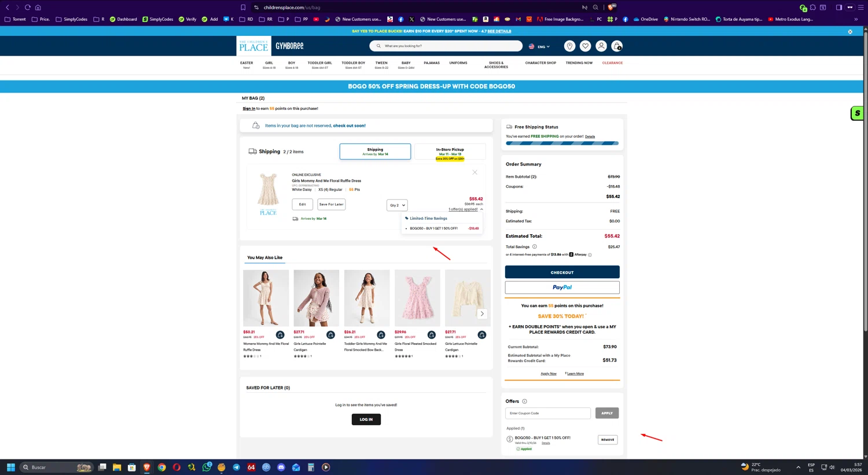Select the Shipping delivery option
The height and width of the screenshot is (475, 868).
(375, 152)
